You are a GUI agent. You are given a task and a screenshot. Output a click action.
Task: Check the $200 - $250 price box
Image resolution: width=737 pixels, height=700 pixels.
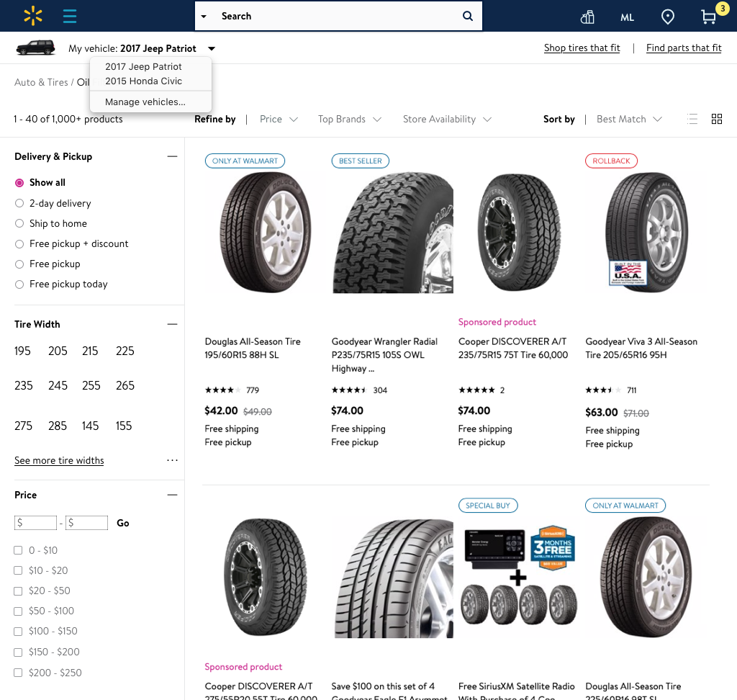[x=18, y=673]
